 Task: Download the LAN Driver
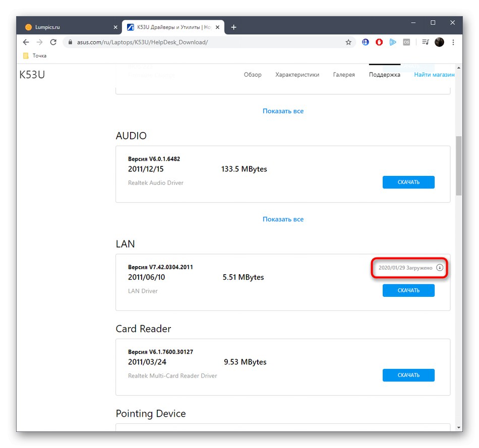tap(408, 290)
